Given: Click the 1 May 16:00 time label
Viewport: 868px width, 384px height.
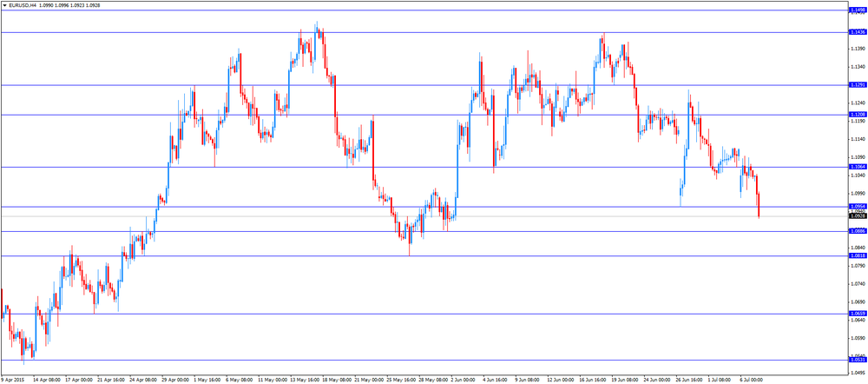Looking at the screenshot, I should 207,381.
